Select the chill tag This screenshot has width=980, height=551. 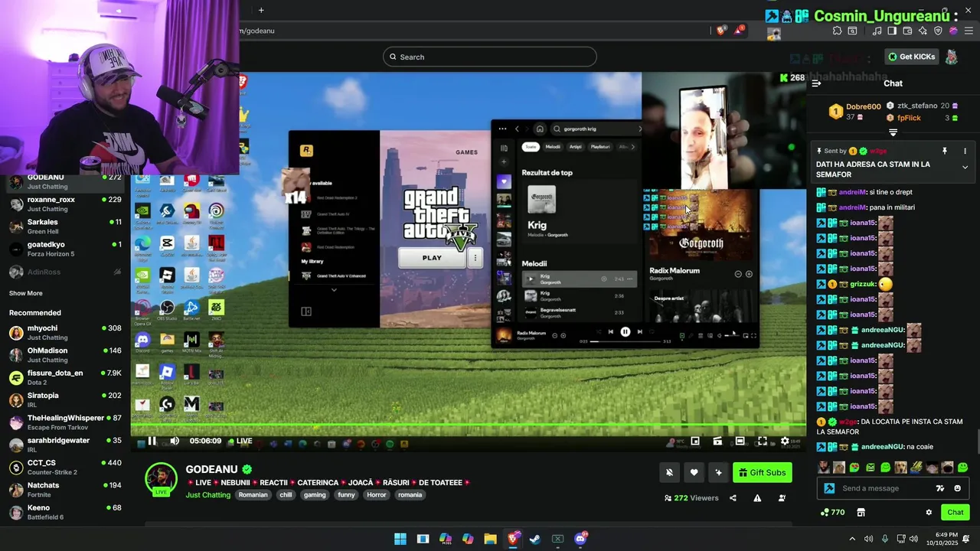pyautogui.click(x=286, y=495)
